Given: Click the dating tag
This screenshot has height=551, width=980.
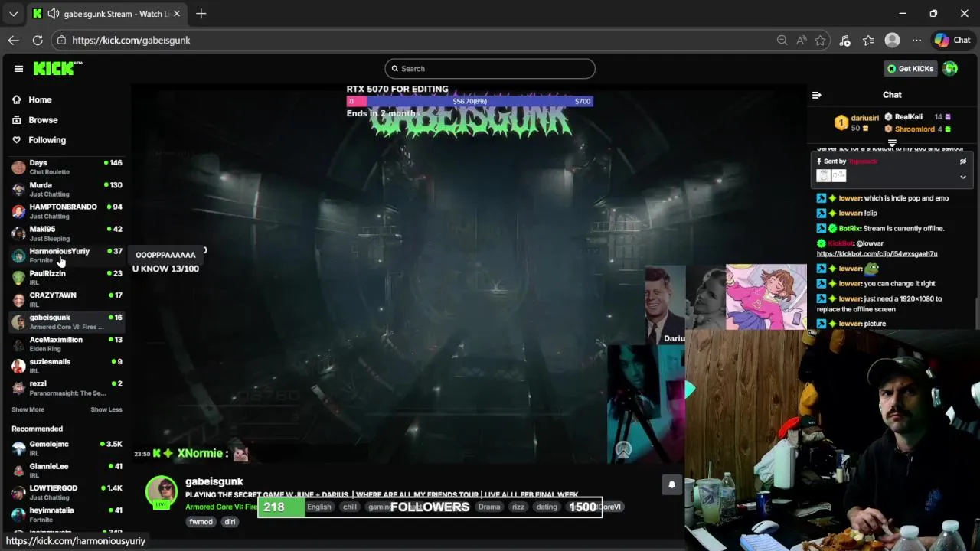Looking at the screenshot, I should pos(547,507).
